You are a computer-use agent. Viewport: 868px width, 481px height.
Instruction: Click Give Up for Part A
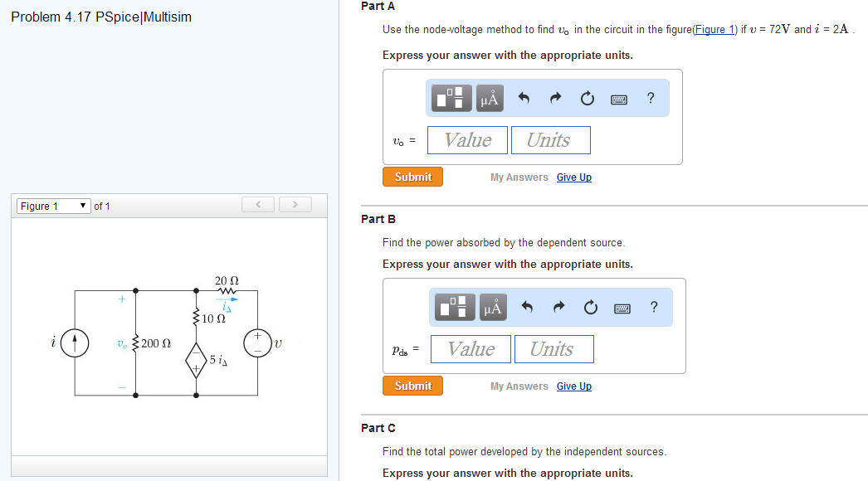tap(574, 177)
